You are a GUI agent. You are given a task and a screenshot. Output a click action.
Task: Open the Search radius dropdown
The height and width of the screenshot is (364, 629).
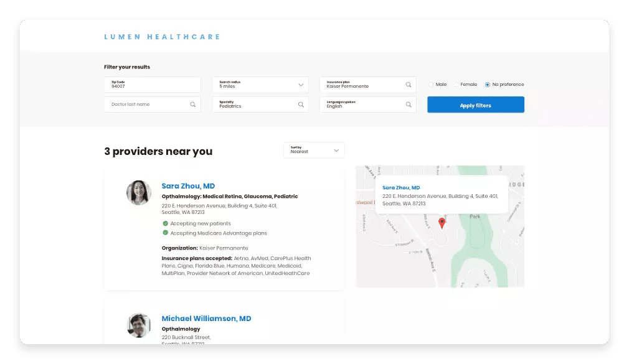click(x=260, y=85)
